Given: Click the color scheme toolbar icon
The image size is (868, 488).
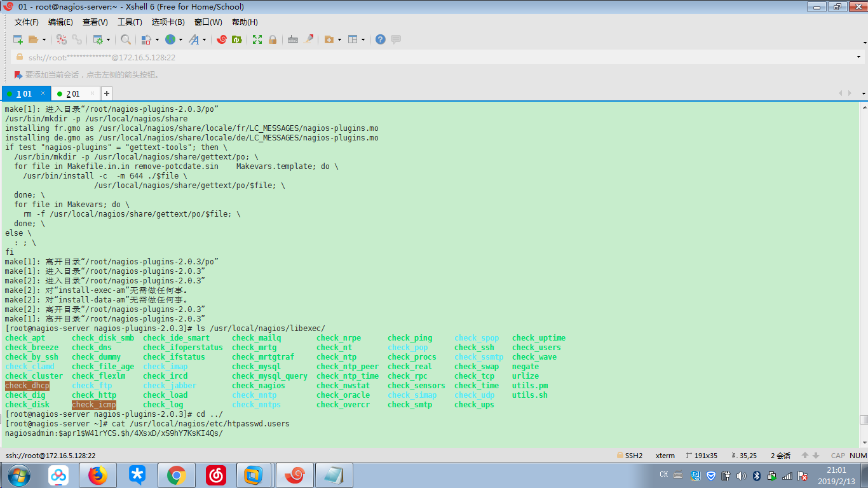Looking at the screenshot, I should [146, 39].
